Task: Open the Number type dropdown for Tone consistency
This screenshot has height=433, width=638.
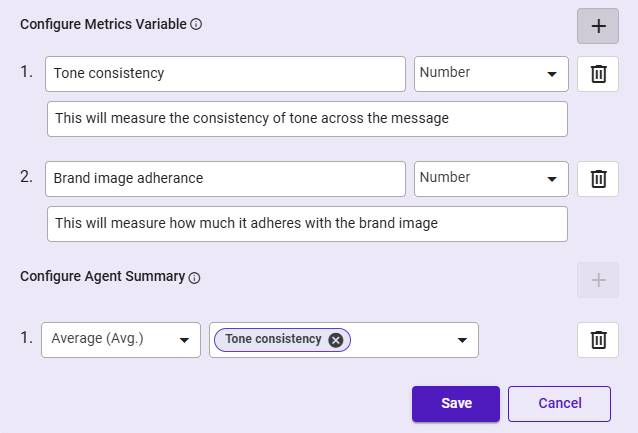Action: click(x=491, y=73)
